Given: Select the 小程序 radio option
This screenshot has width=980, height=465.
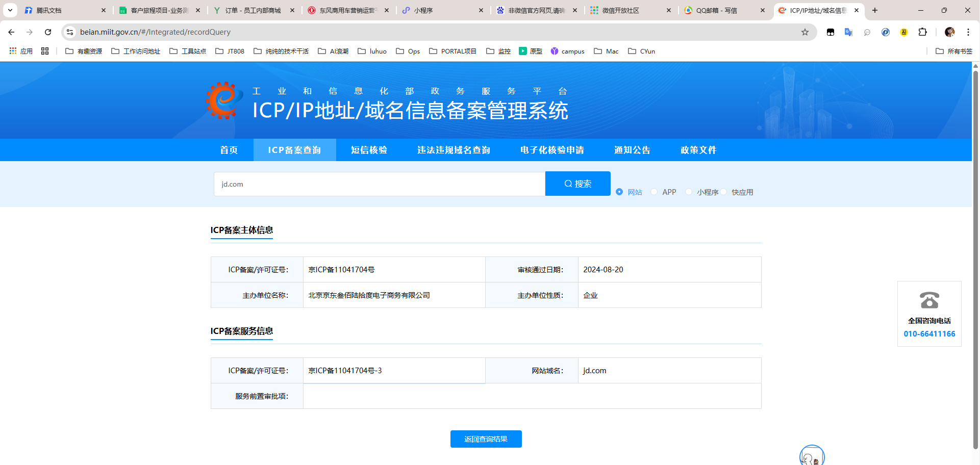Looking at the screenshot, I should click(x=689, y=192).
